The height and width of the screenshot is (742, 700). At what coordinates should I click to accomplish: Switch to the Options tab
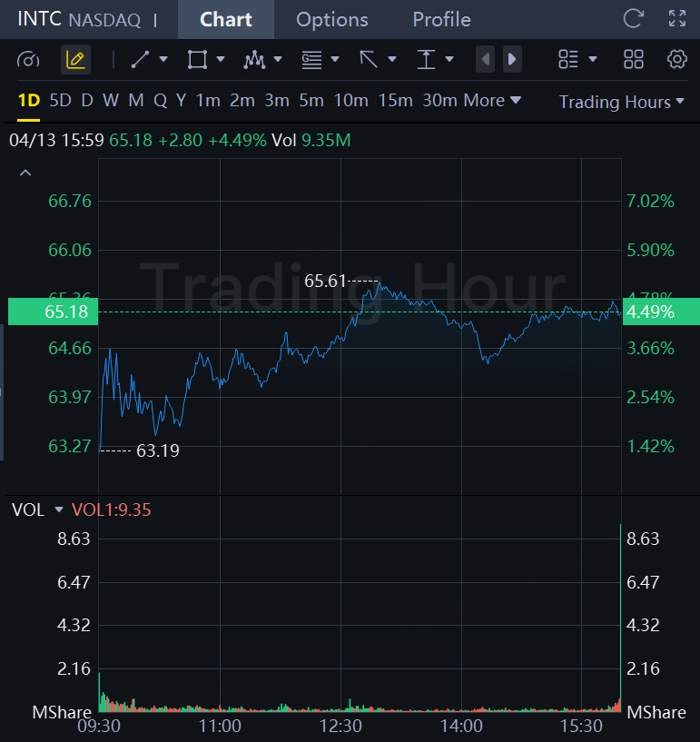coord(332,19)
